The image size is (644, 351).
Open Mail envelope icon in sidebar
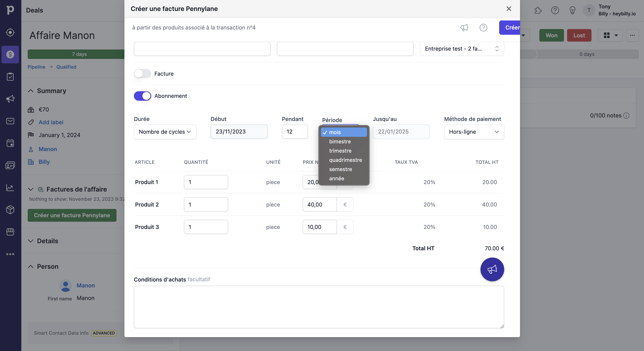[10, 121]
